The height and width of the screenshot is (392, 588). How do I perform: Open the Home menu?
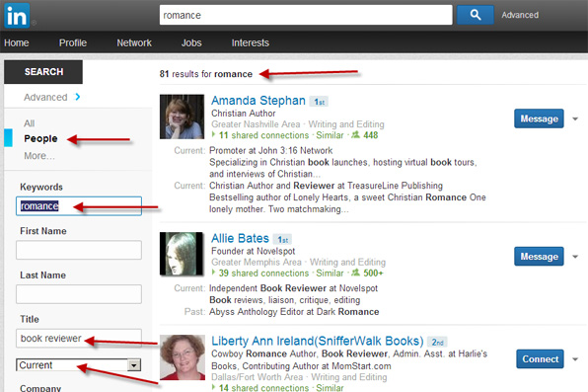click(17, 42)
